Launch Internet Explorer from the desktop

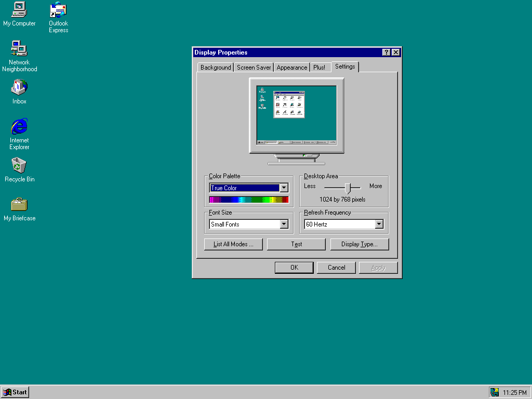click(x=19, y=126)
